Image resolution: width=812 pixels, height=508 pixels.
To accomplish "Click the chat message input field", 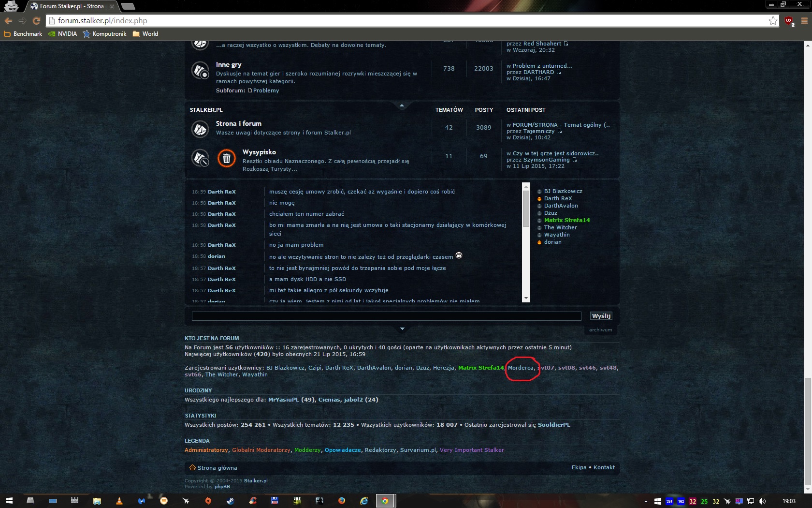I will point(387,316).
